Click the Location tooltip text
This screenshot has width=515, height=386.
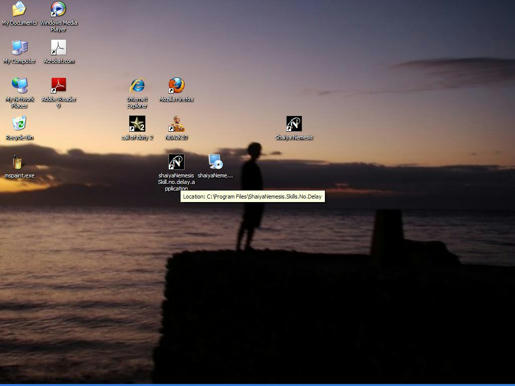[x=252, y=197]
